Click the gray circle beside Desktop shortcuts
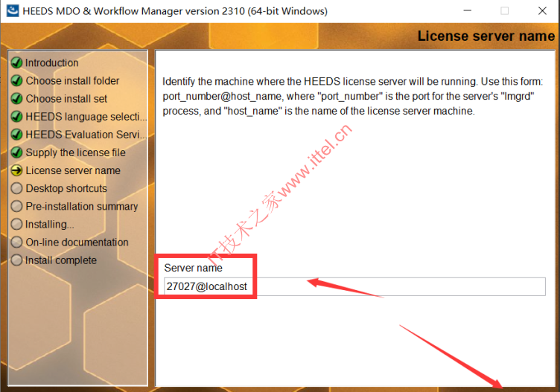Viewport: 560px width, 392px height. (x=16, y=188)
